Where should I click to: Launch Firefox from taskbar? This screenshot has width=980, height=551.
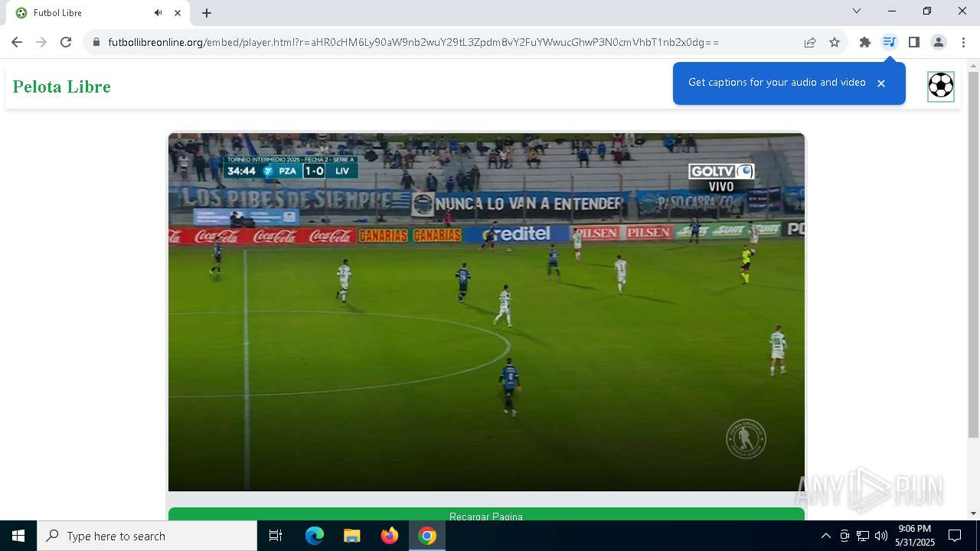pos(390,536)
